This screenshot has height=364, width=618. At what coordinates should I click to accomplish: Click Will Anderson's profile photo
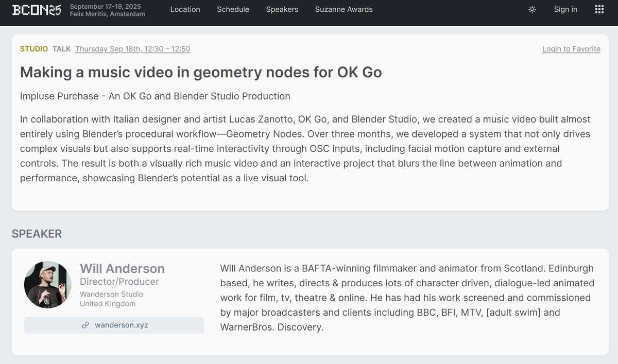(48, 285)
